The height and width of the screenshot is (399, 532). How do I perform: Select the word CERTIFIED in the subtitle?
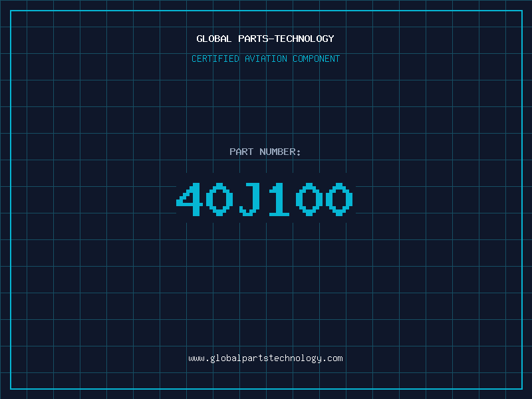pos(215,59)
